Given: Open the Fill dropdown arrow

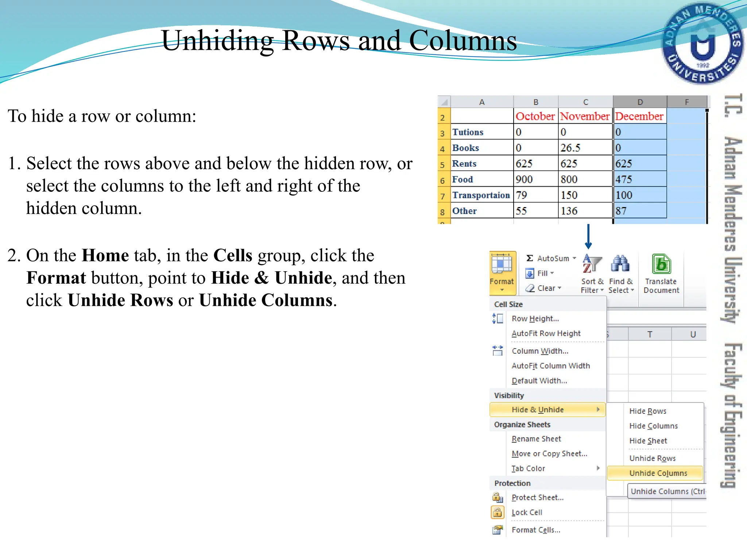Looking at the screenshot, I should coord(552,273).
